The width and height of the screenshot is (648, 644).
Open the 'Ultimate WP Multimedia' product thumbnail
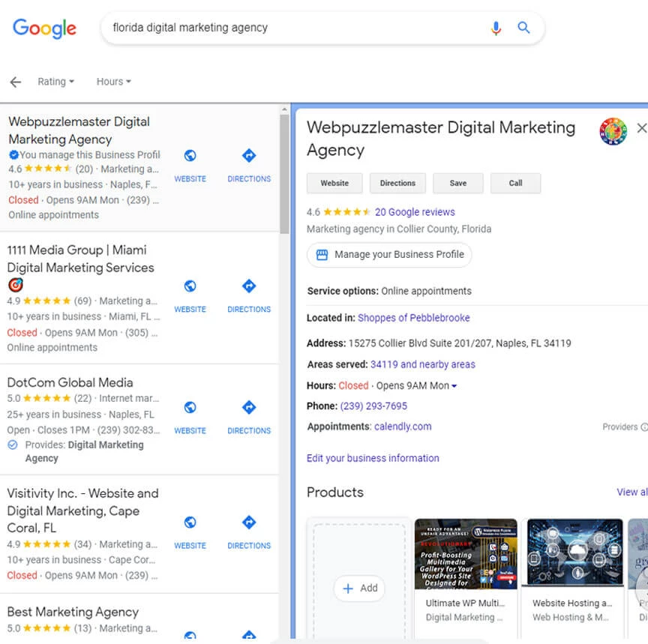click(465, 555)
